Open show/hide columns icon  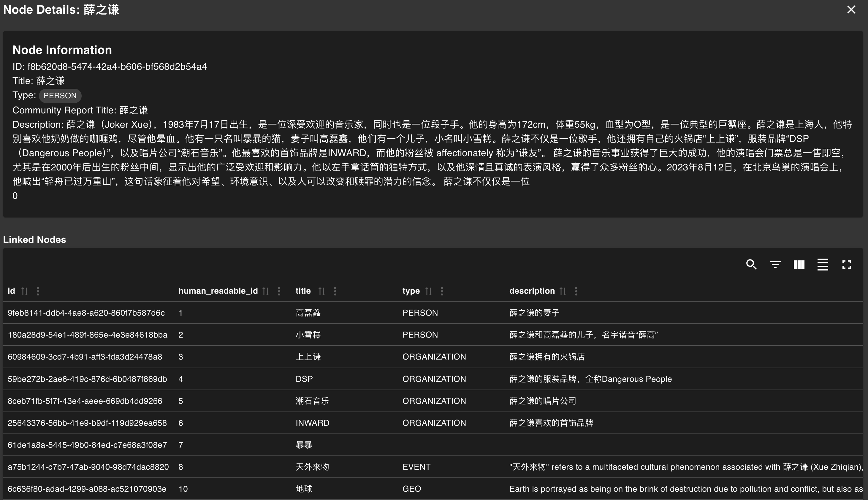tap(799, 265)
